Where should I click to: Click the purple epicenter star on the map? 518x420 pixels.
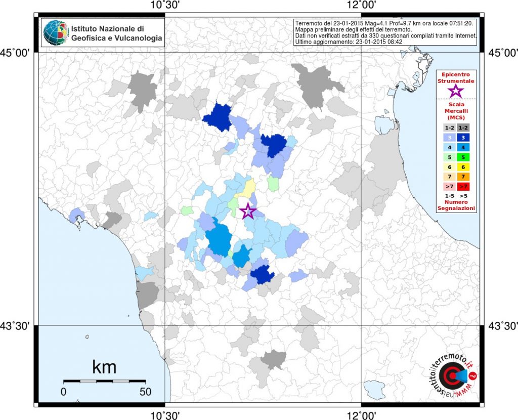247,211
